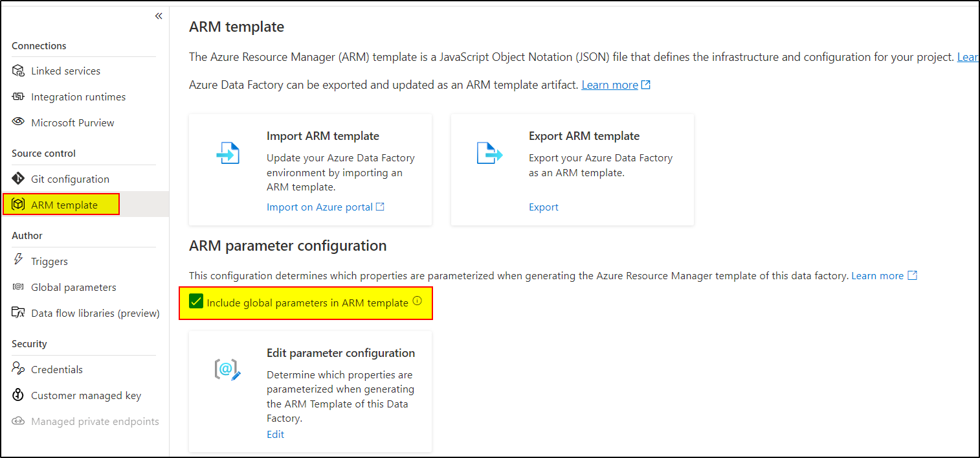Click the Import ARM template card heading
The image size is (980, 458).
tap(323, 136)
